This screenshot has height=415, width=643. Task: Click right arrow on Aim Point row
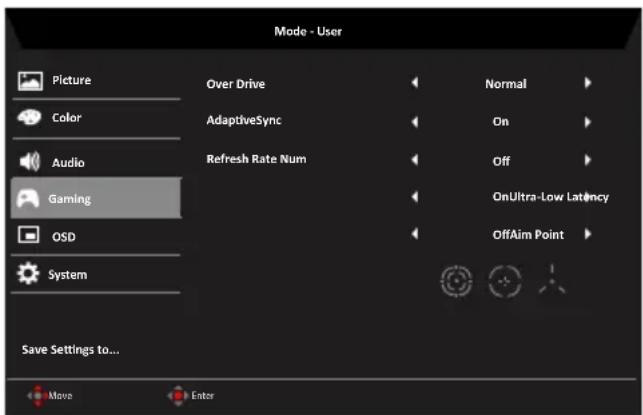point(588,234)
